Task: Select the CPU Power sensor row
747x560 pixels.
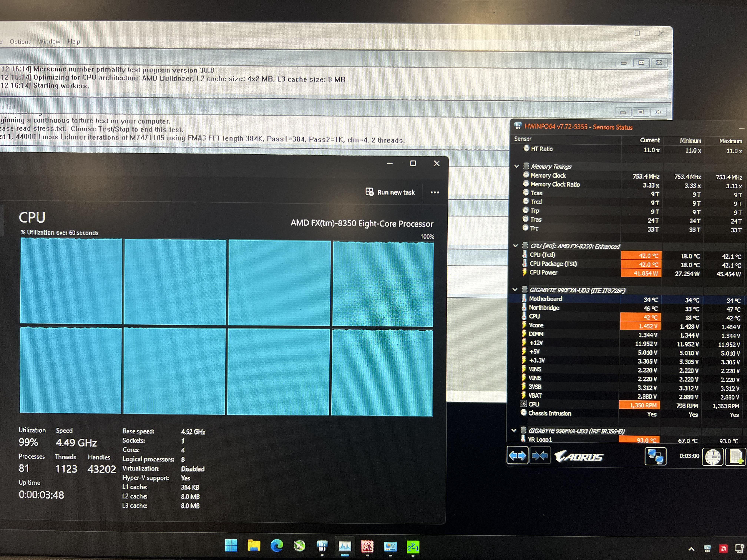Action: [628, 273]
